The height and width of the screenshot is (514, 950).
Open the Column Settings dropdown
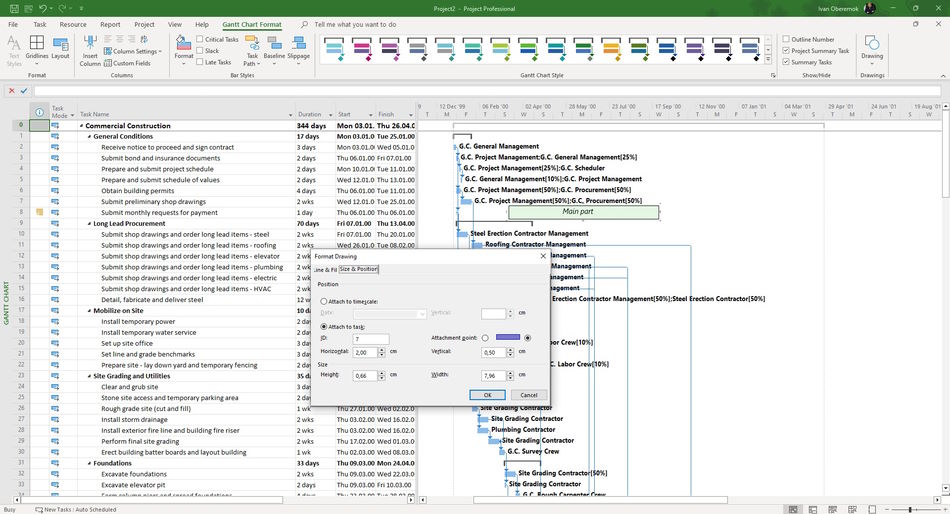click(133, 52)
